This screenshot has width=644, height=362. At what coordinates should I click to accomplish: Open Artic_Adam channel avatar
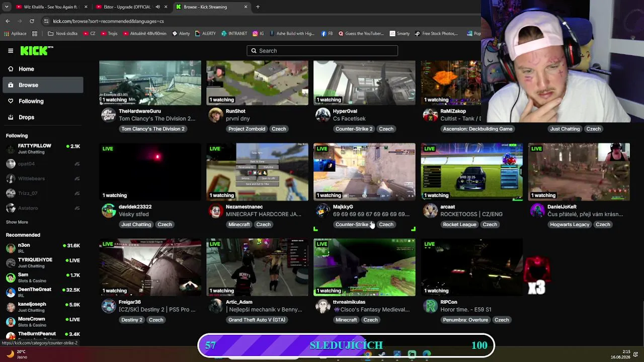pos(216,306)
